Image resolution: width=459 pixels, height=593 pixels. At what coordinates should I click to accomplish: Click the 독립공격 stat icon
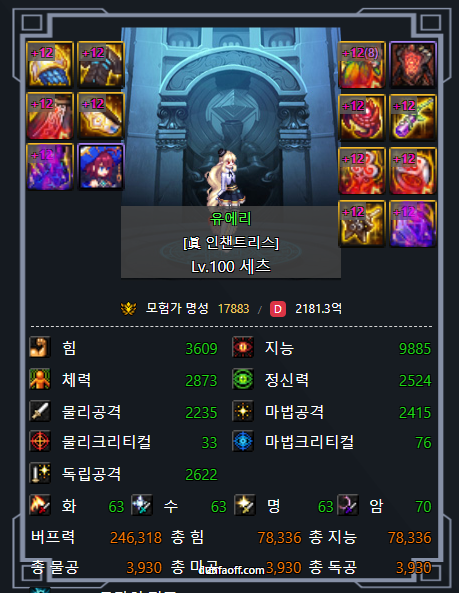(40, 473)
